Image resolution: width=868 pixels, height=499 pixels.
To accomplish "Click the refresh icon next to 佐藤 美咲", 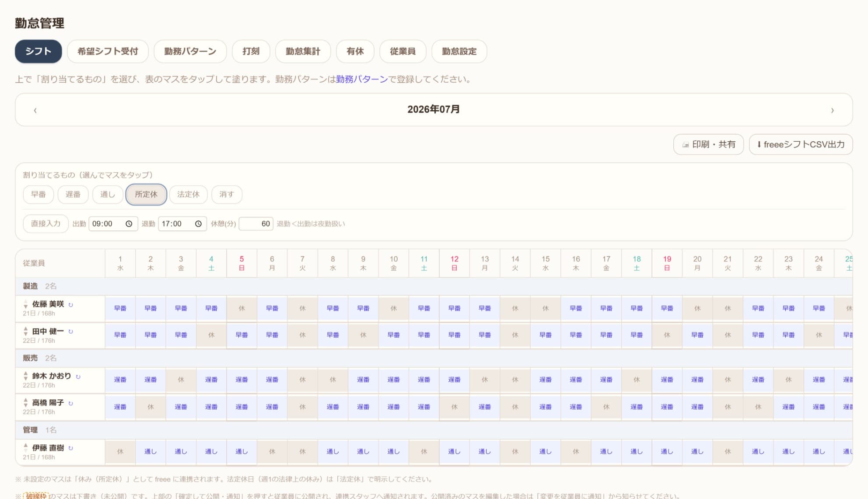I will click(x=71, y=305).
